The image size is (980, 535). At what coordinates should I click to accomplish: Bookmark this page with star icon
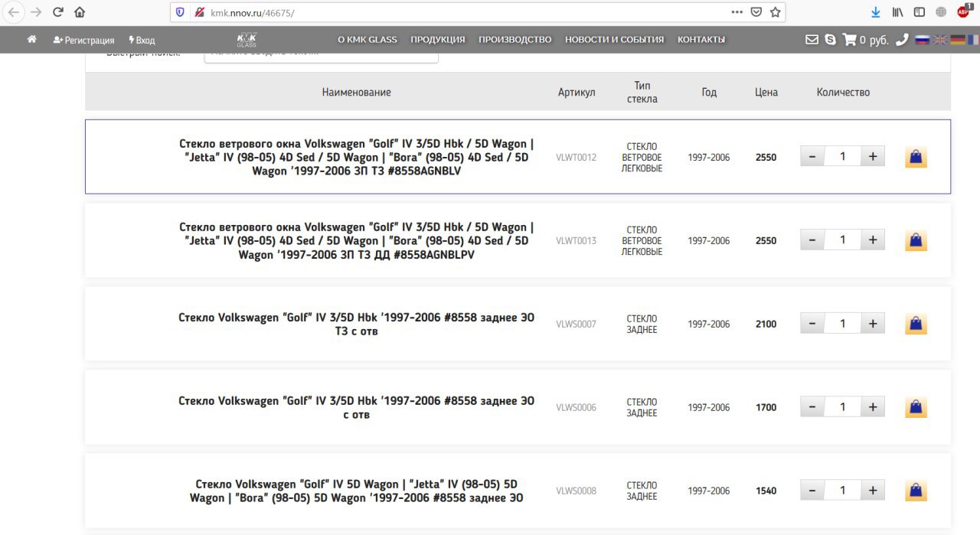(x=776, y=12)
